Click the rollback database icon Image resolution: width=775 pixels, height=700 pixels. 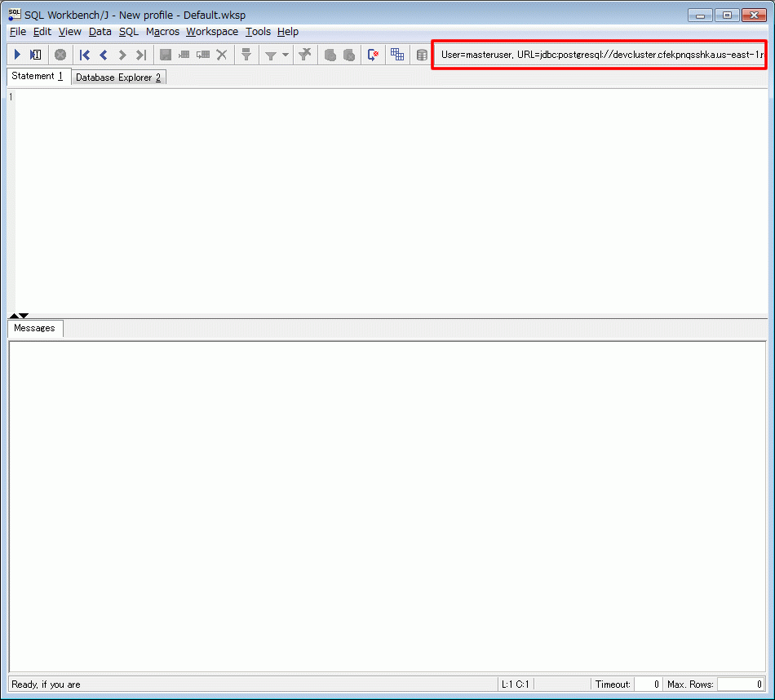pyautogui.click(x=349, y=55)
